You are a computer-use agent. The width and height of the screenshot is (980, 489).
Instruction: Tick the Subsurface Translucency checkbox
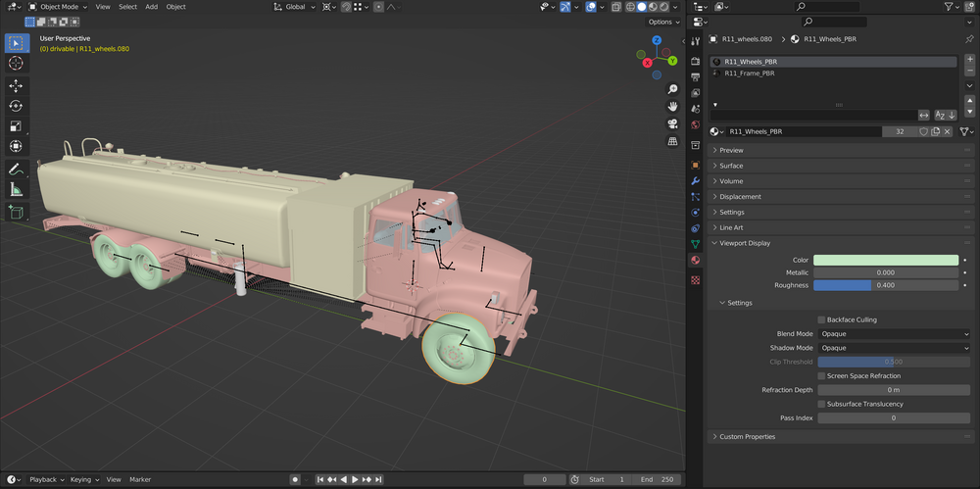[821, 404]
